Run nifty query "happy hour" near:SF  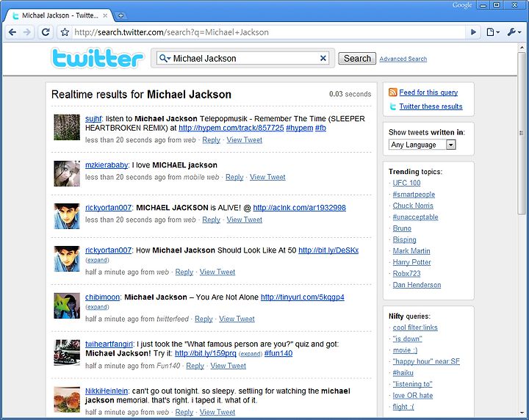[x=426, y=361]
